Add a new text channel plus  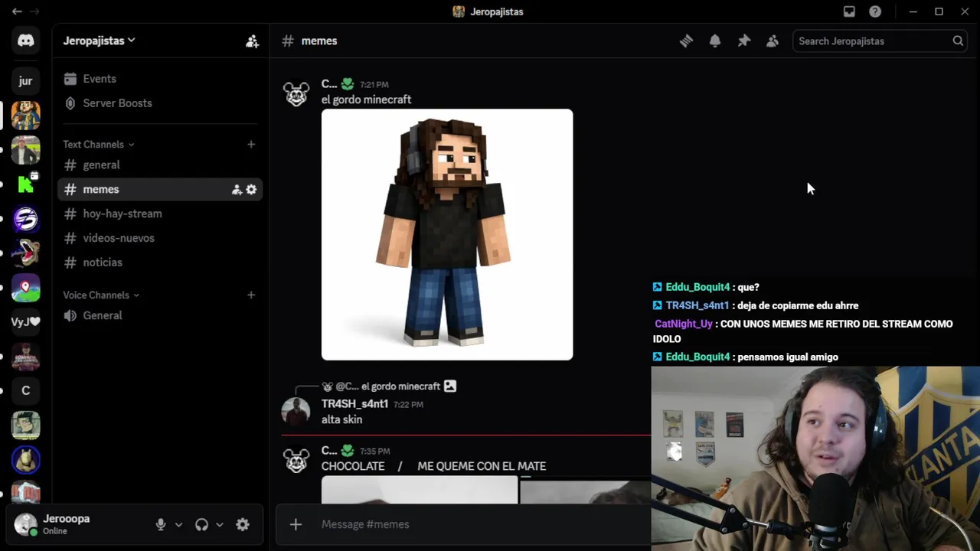(x=251, y=144)
